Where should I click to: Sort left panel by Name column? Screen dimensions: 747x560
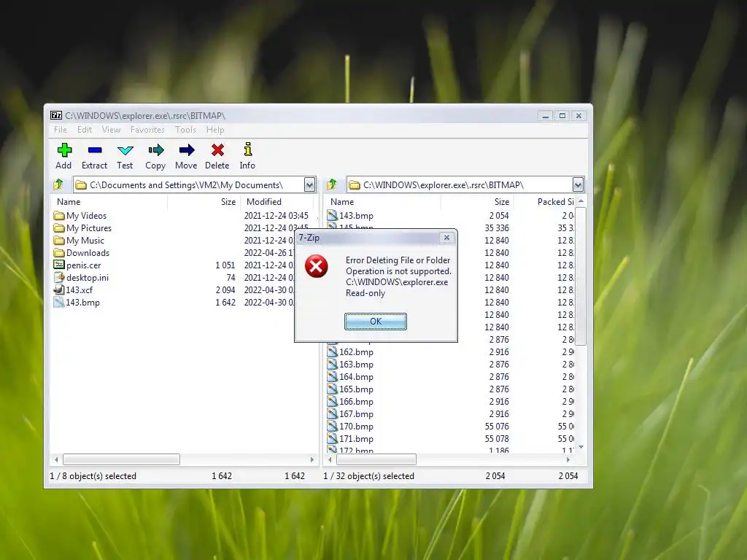tap(109, 202)
